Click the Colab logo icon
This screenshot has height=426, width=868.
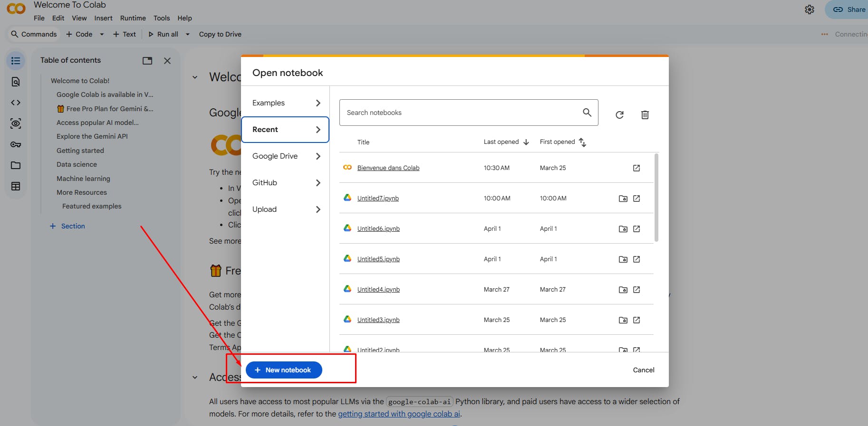click(16, 9)
